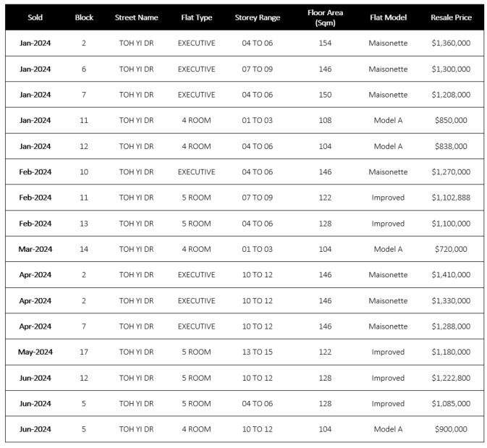Click the Street Name column header

[x=136, y=17]
